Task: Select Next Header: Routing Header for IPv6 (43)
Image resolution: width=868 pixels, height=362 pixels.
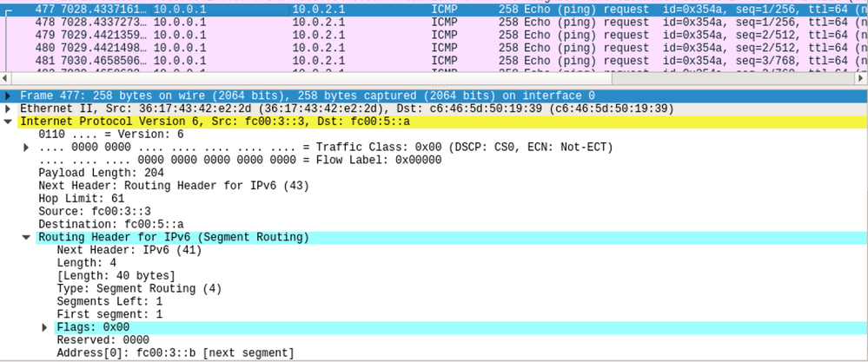Action: [174, 186]
